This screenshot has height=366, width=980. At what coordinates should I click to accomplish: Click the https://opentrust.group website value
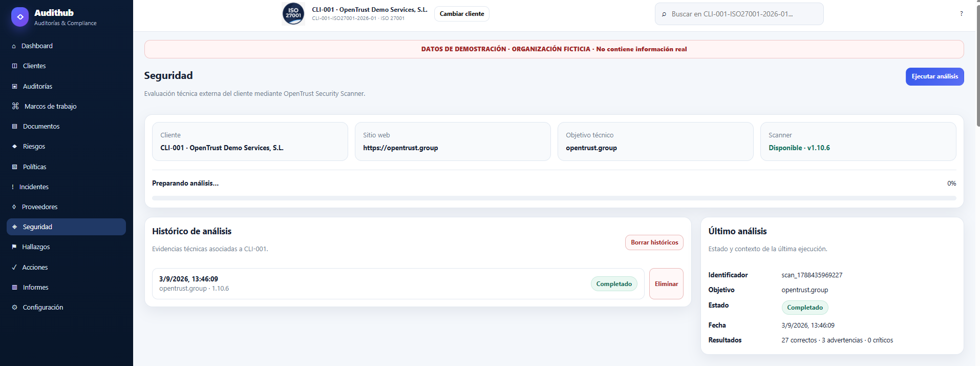click(400, 148)
